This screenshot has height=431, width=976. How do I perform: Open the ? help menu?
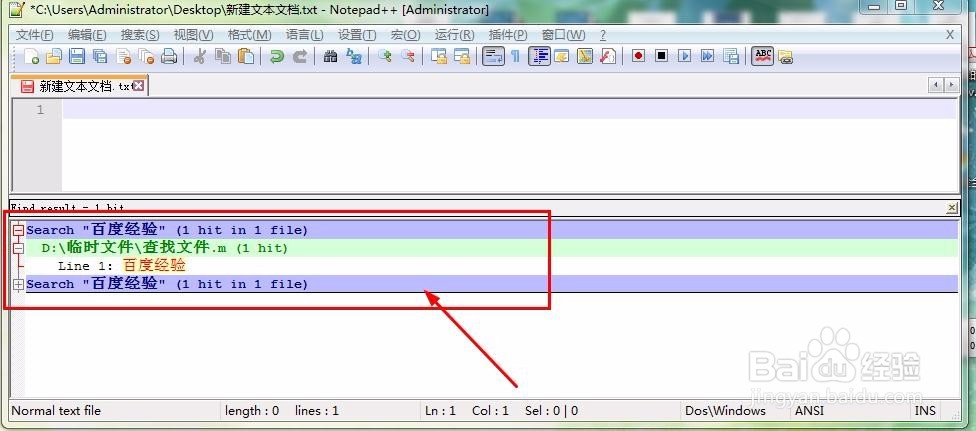click(603, 35)
